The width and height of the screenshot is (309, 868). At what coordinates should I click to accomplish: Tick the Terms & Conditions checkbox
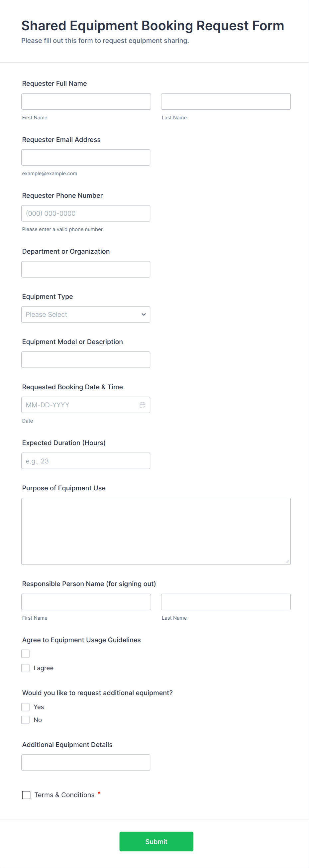26,795
